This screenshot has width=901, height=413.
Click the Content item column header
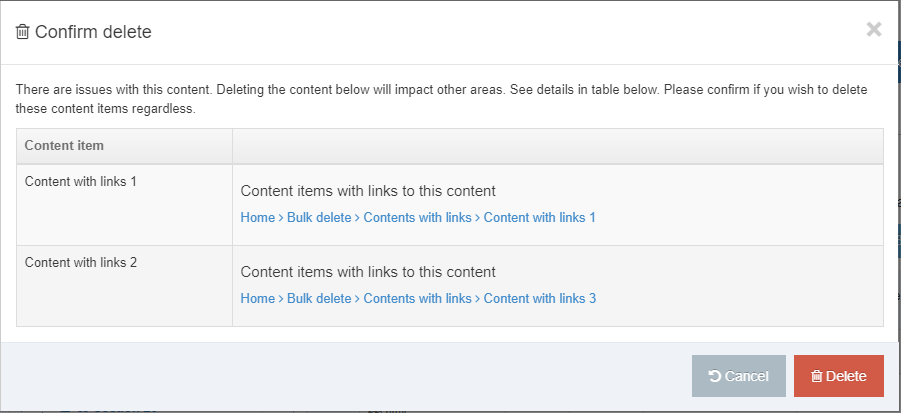tap(64, 146)
